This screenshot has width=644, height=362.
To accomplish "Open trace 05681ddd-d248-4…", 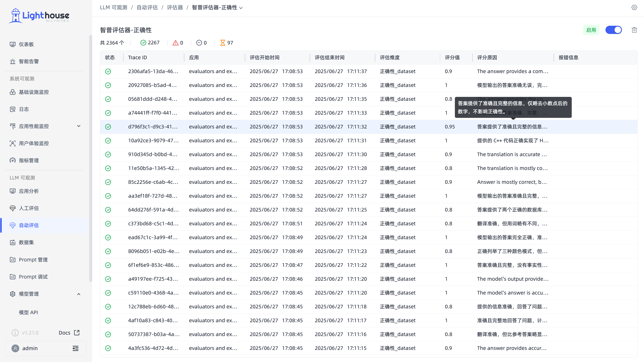I will (153, 99).
